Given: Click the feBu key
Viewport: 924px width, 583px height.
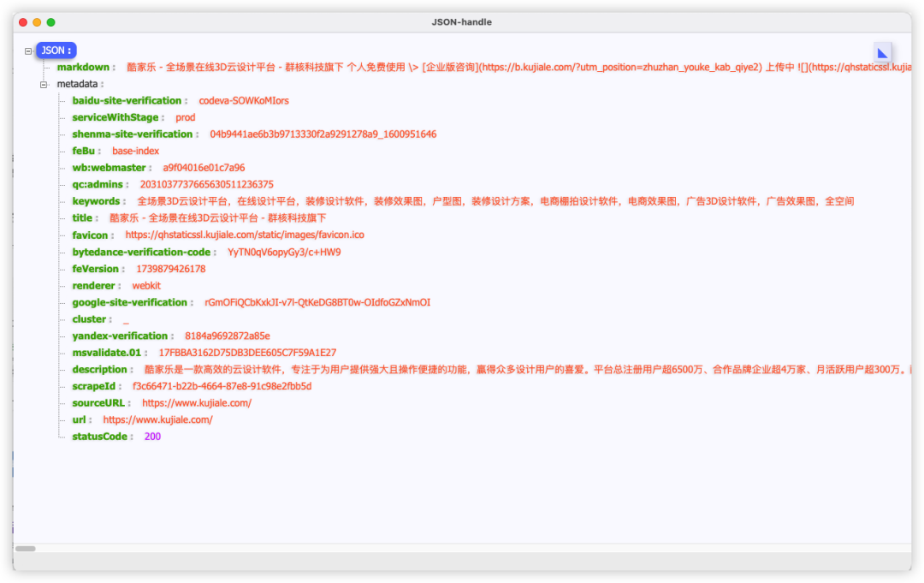Looking at the screenshot, I should tap(83, 151).
